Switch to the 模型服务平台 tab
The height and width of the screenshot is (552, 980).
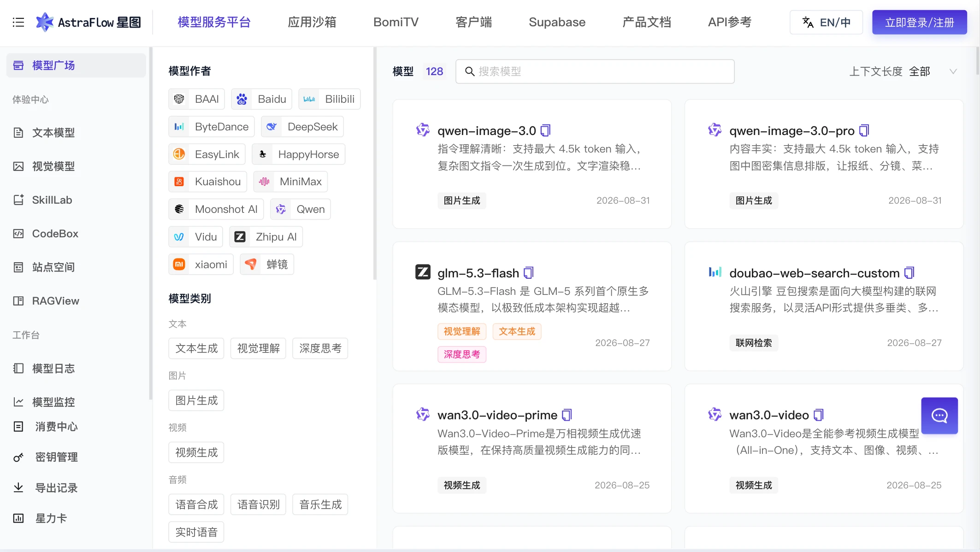pyautogui.click(x=214, y=22)
